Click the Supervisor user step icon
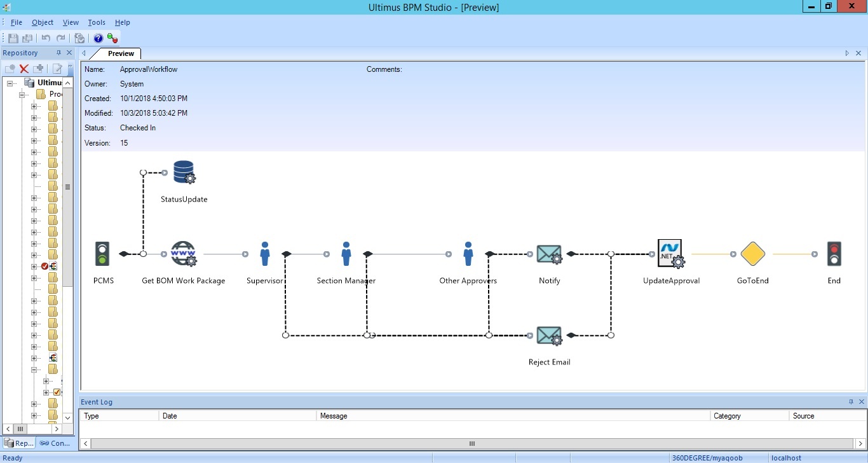 [x=265, y=254]
